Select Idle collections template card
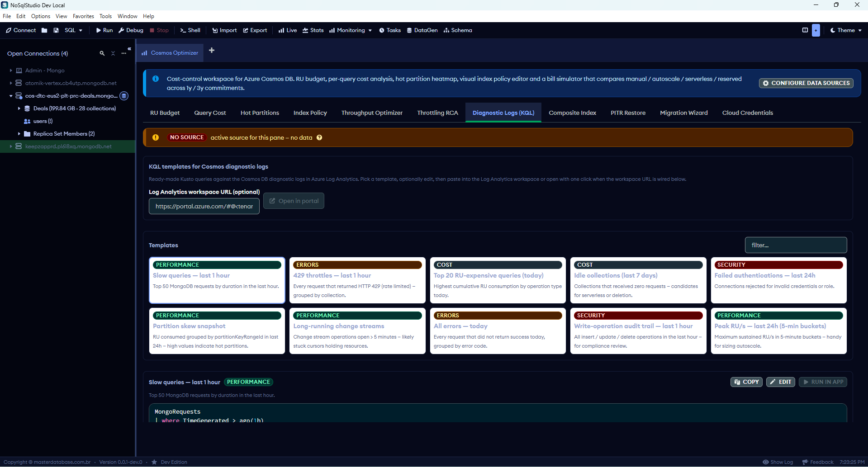The width and height of the screenshot is (868, 467). [x=638, y=280]
